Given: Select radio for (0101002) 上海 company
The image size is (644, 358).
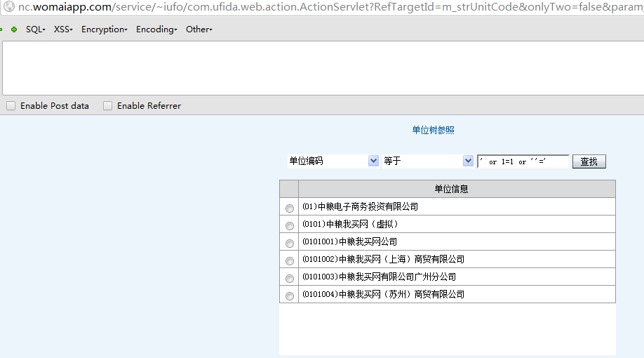Looking at the screenshot, I should tap(290, 261).
